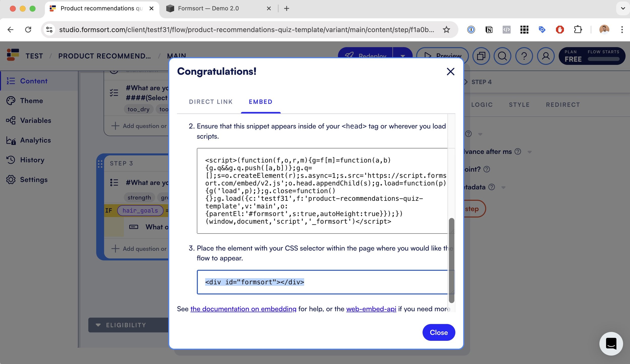Click the user account icon
Screen dimensions: 630x364
pos(546,56)
